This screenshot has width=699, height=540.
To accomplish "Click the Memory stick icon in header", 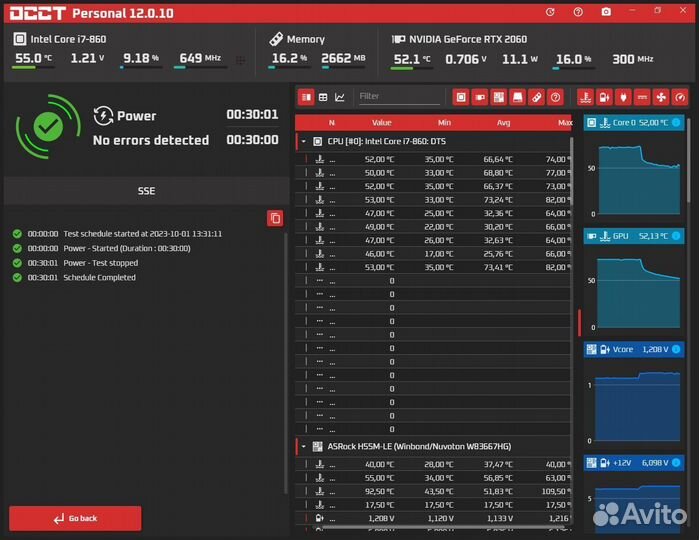I will pos(276,39).
